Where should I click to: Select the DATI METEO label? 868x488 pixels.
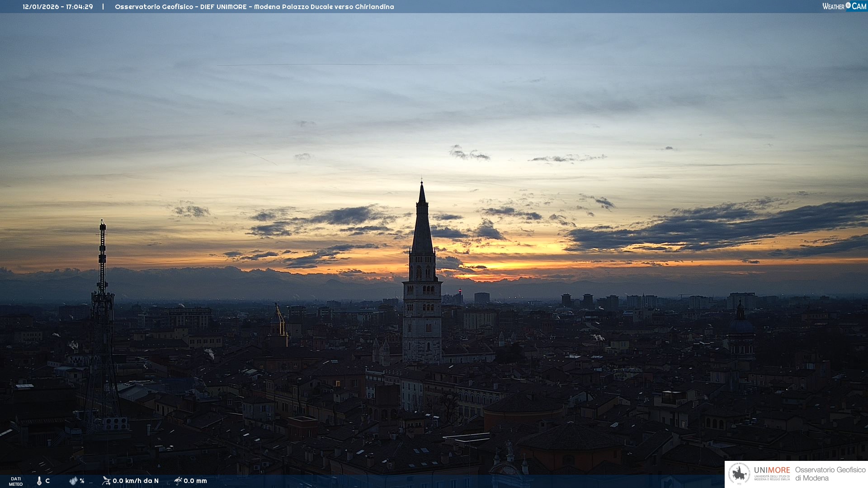tap(16, 481)
